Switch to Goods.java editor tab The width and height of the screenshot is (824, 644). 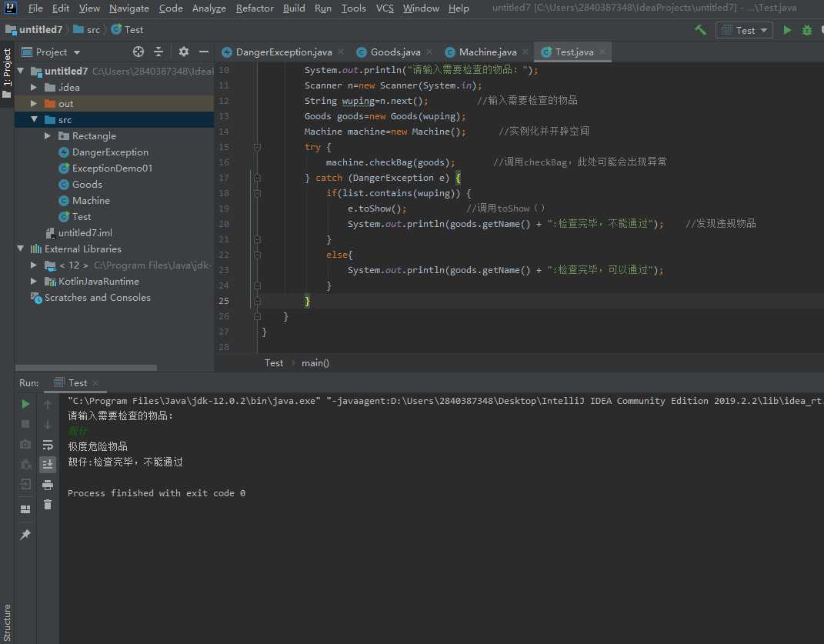(x=395, y=52)
